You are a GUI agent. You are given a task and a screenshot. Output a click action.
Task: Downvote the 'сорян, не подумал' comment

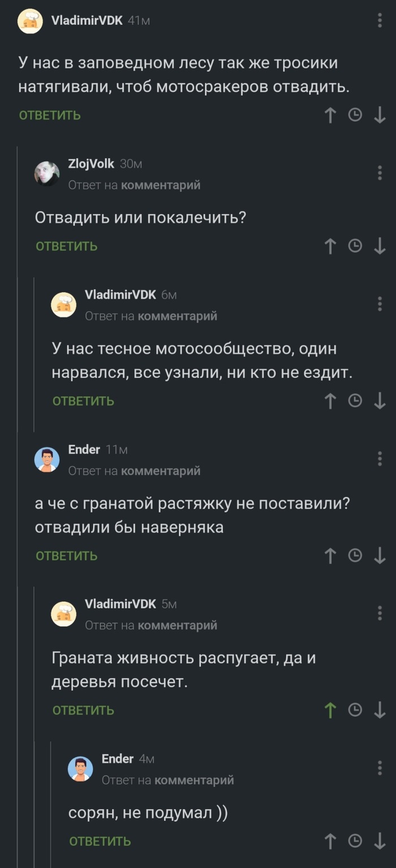tap(380, 841)
